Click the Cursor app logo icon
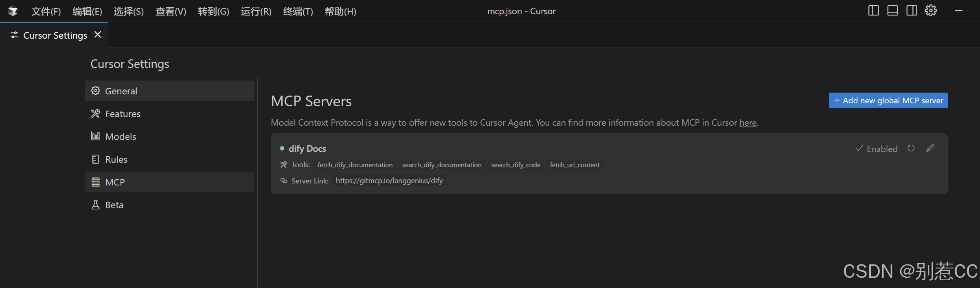 pyautogui.click(x=13, y=11)
